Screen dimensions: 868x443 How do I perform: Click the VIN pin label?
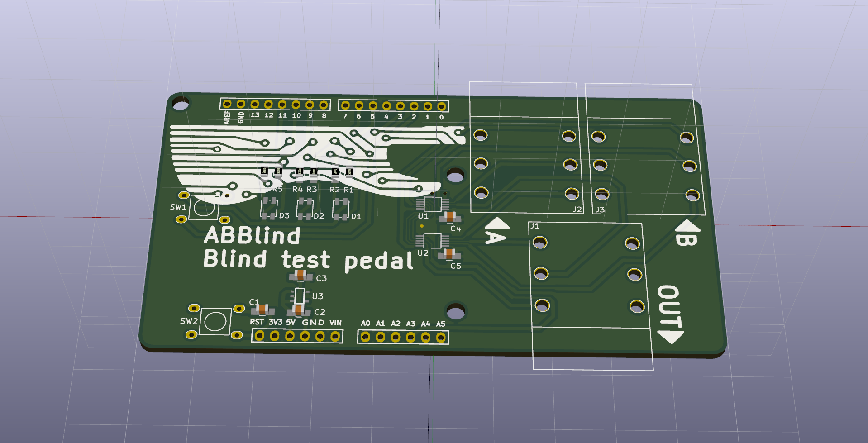point(335,323)
